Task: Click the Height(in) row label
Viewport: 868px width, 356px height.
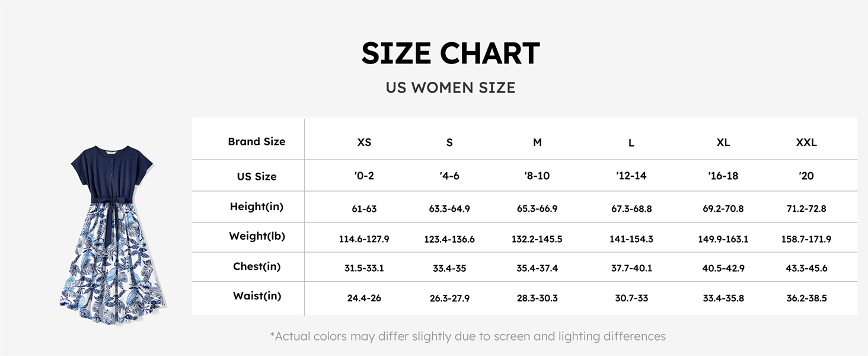Action: [257, 206]
